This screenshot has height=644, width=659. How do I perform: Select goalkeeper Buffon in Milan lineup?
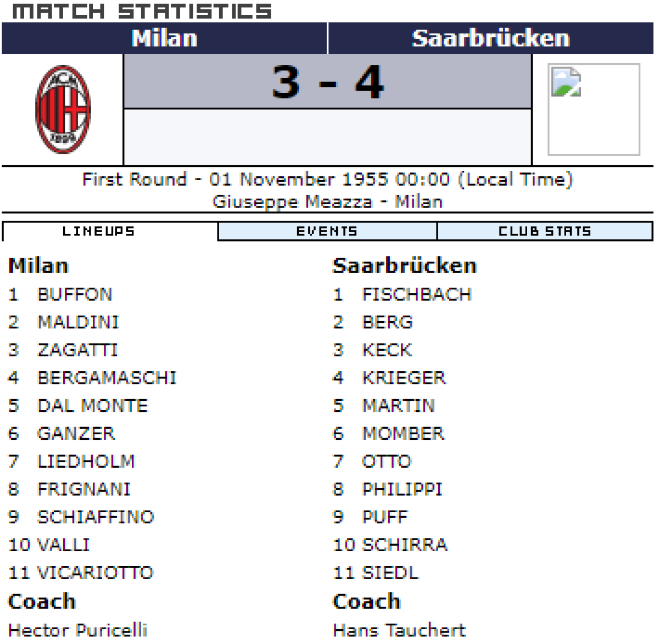click(75, 294)
